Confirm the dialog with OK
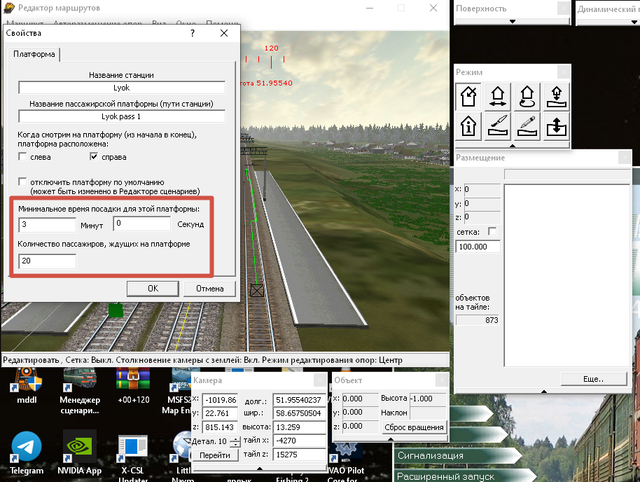 [x=153, y=289]
